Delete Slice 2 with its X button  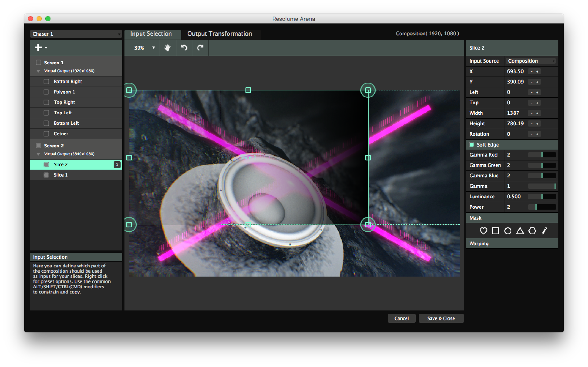tap(117, 165)
